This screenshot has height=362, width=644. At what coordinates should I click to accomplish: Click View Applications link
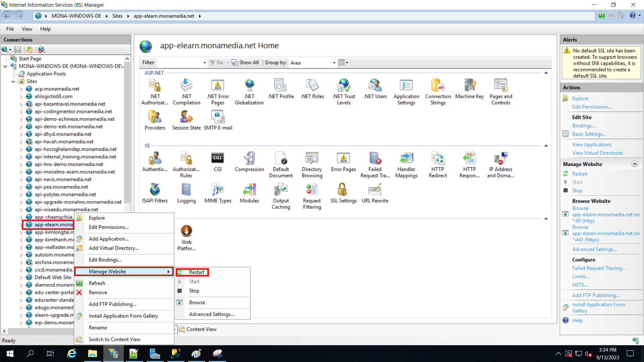point(592,144)
